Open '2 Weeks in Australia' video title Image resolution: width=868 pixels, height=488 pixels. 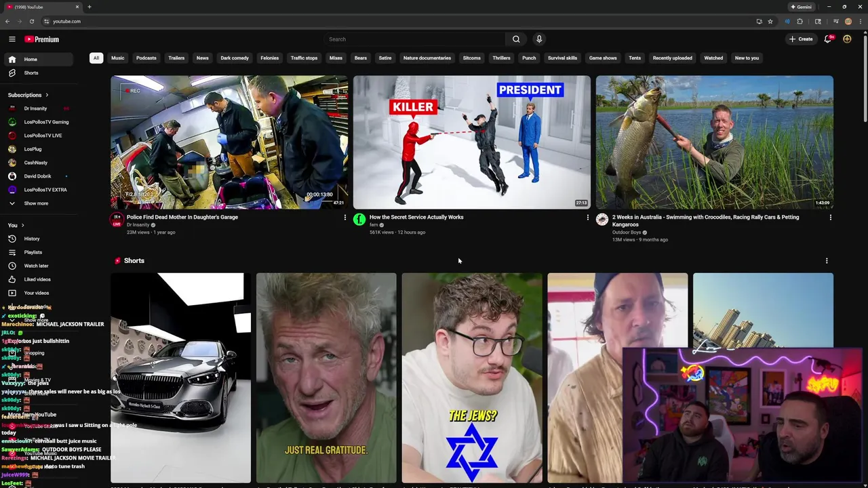click(706, 220)
